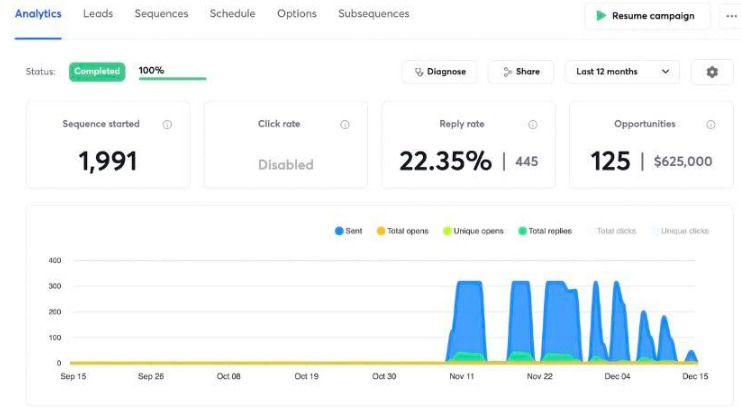Click the chevron arrow of Last 12 months
The image size is (741, 411).
pos(665,72)
